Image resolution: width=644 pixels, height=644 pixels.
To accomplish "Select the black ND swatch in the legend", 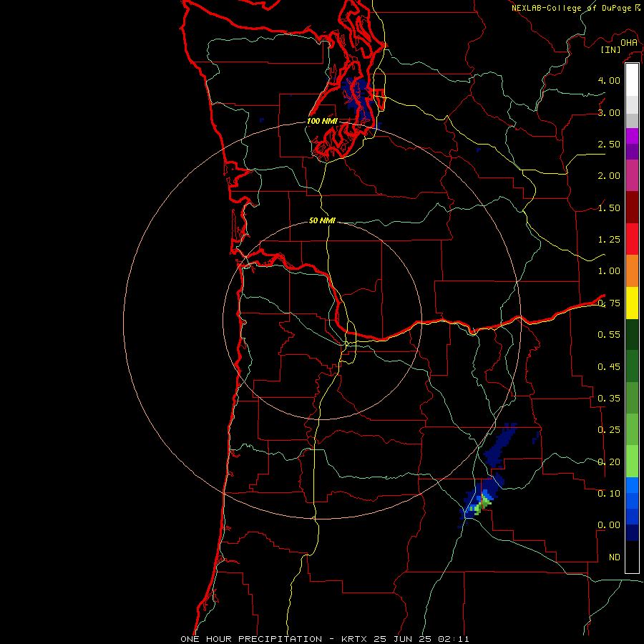I will click(632, 557).
